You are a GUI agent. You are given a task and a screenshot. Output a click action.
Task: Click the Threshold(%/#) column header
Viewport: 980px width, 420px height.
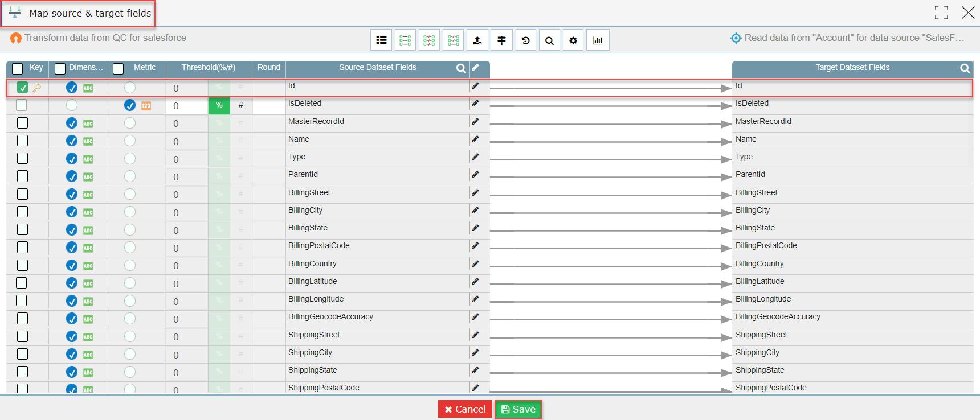point(209,67)
